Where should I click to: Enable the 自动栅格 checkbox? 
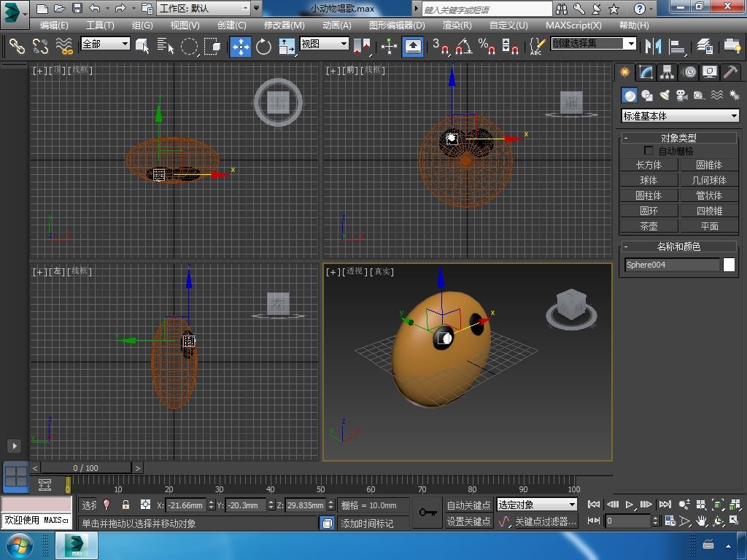point(649,151)
